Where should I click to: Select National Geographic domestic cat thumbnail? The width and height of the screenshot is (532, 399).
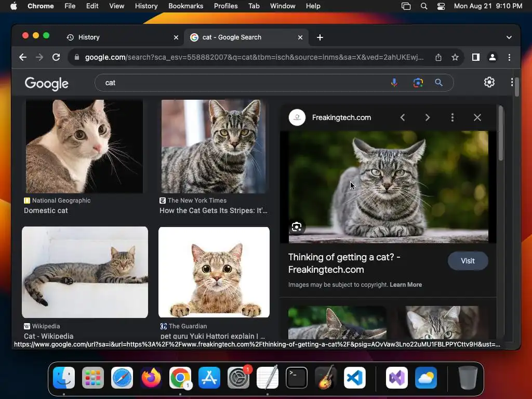(85, 146)
